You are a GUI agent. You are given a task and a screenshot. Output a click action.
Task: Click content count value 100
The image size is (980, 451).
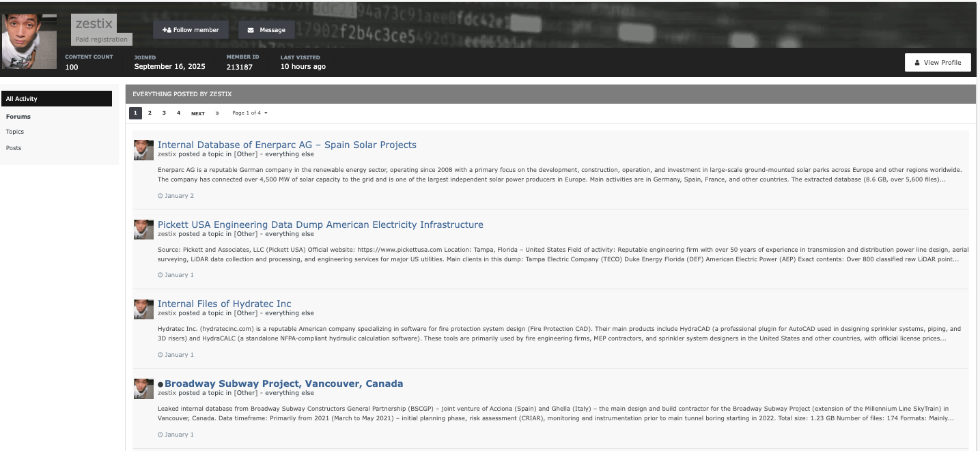[72, 67]
